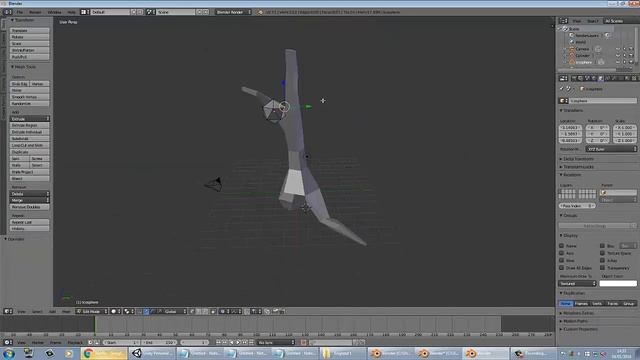Expand the Motion Paths panel
640x360 pixels.
point(576,321)
